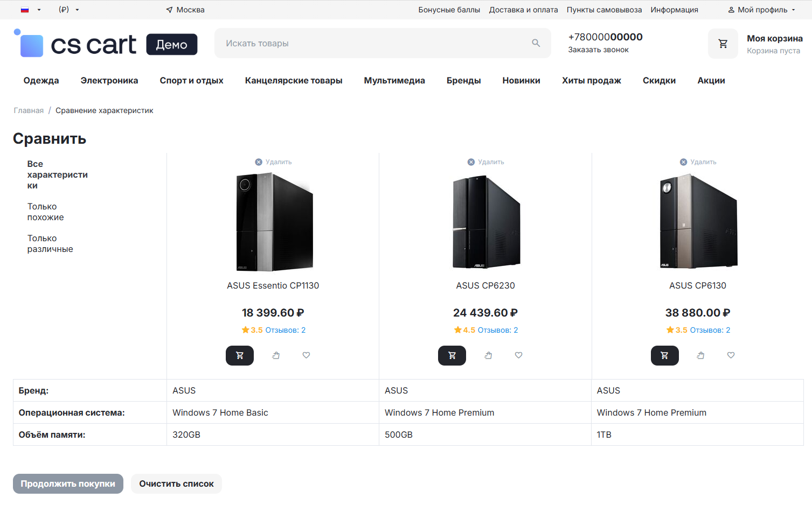The width and height of the screenshot is (812, 505).
Task: Go to Хиты продаж menu item
Action: point(591,80)
